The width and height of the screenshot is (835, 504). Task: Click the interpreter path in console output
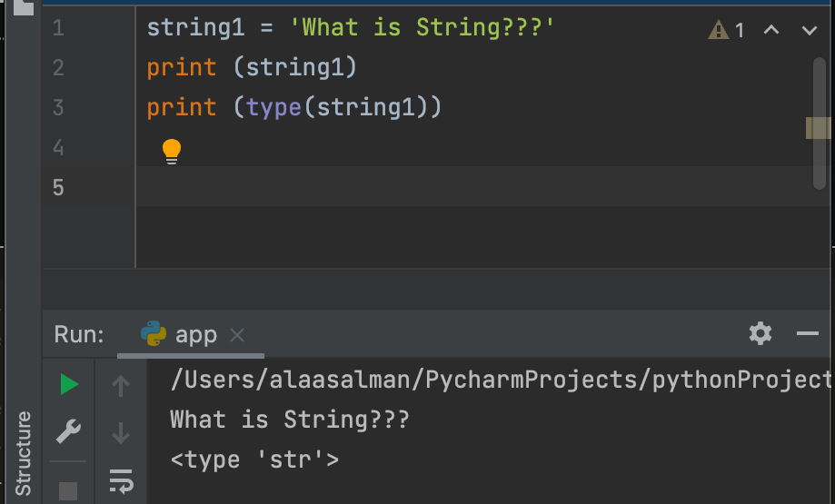click(x=500, y=380)
